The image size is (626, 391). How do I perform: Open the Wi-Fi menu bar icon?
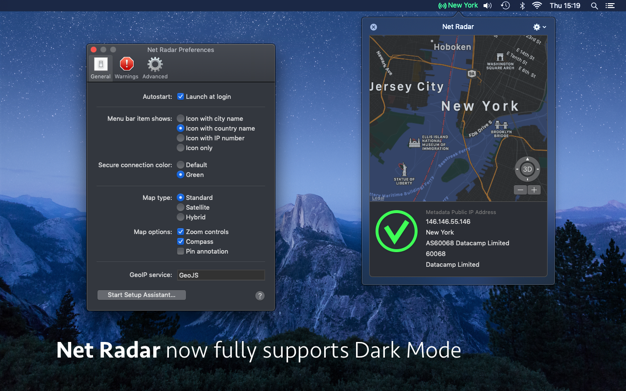pyautogui.click(x=537, y=6)
